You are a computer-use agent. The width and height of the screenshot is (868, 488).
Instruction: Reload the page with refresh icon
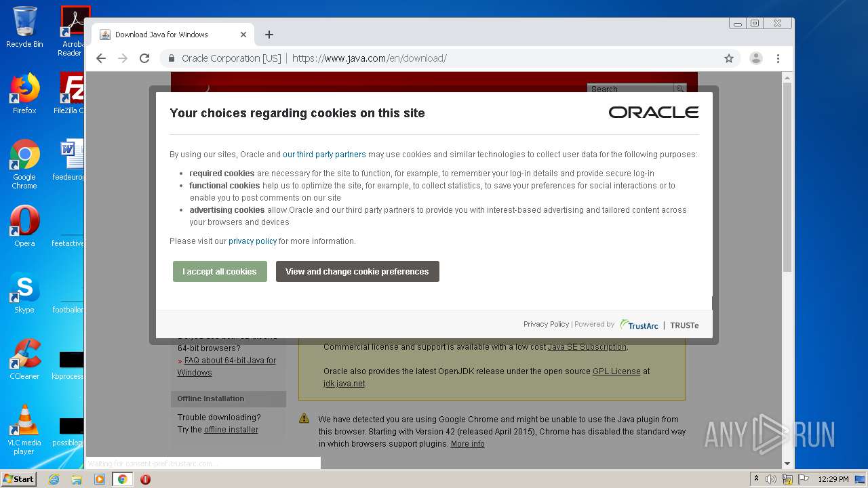tap(144, 58)
